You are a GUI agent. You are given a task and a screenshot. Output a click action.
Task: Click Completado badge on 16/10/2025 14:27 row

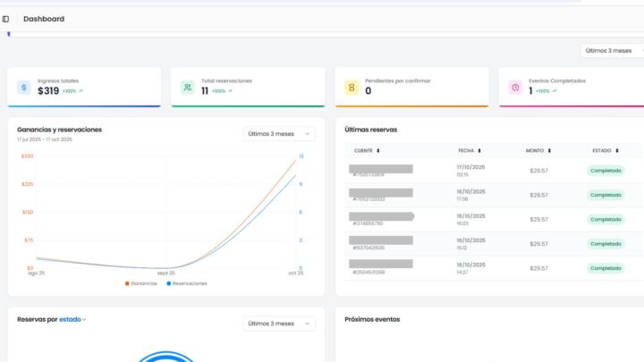[606, 267]
